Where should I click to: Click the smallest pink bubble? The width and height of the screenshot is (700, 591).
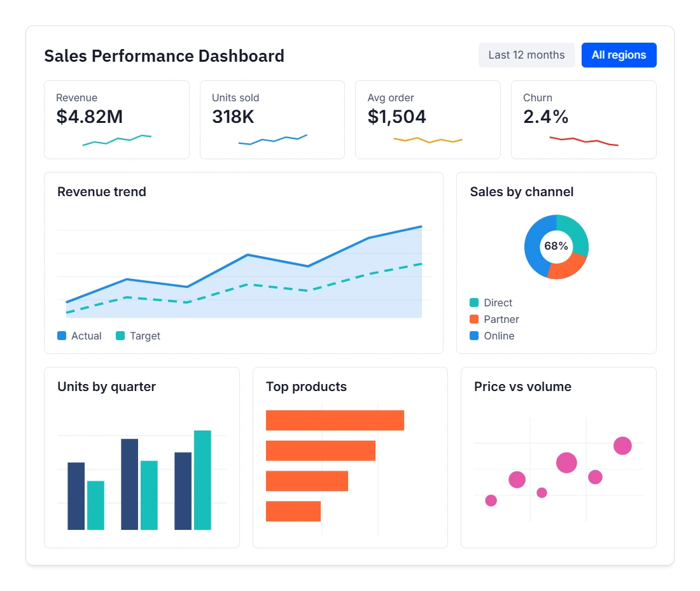542,493
